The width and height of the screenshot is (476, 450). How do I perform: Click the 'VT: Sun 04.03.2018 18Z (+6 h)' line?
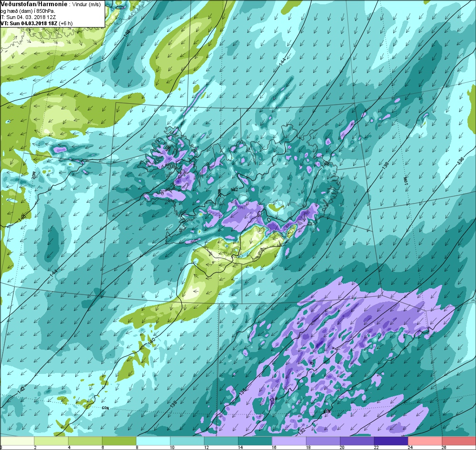click(36, 23)
